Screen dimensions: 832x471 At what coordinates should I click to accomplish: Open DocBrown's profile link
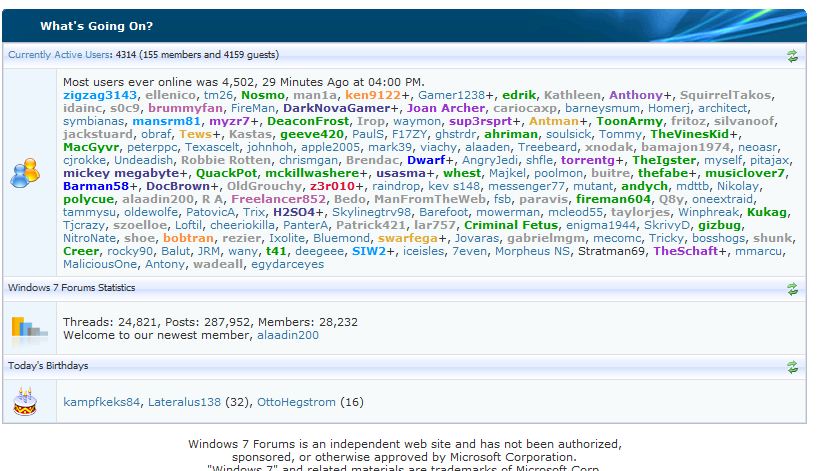tap(178, 187)
